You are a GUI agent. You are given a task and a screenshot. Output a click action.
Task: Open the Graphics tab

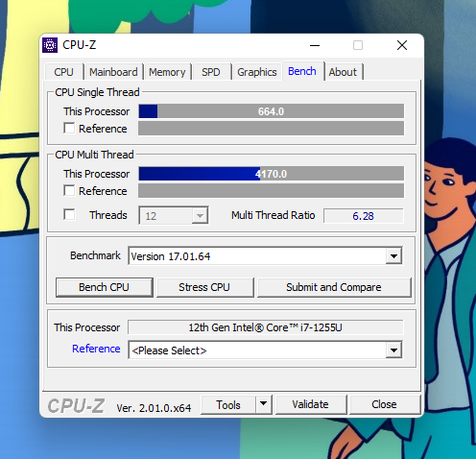coord(257,72)
